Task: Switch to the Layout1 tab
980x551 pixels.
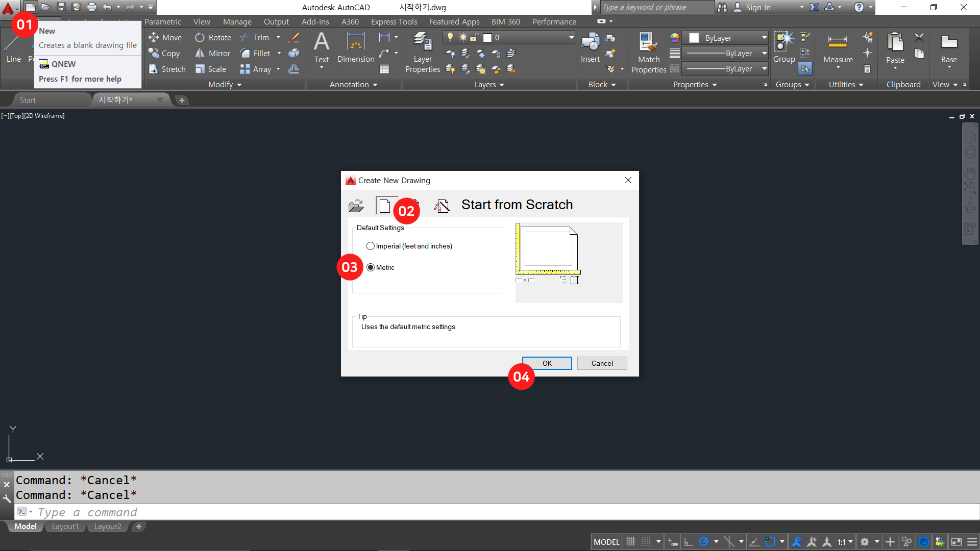Action: [65, 526]
